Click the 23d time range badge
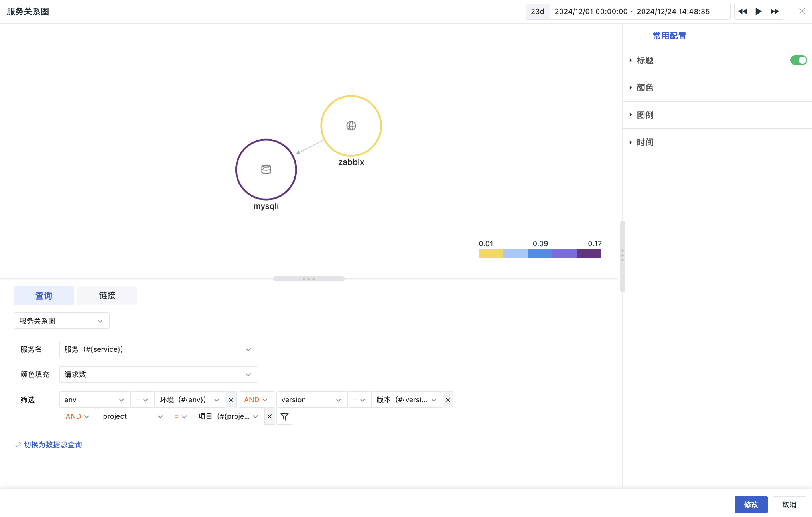This screenshot has width=812, height=517. click(538, 12)
